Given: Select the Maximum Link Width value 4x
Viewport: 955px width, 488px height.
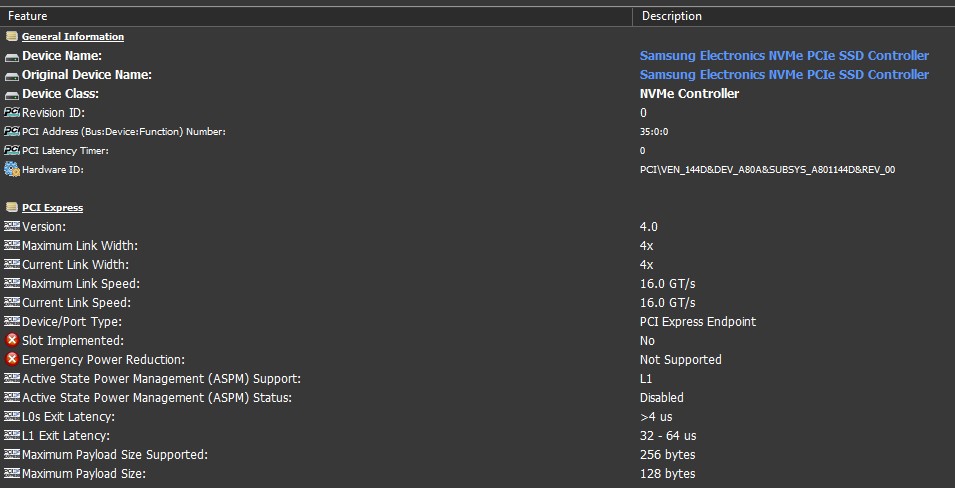Looking at the screenshot, I should tap(646, 246).
